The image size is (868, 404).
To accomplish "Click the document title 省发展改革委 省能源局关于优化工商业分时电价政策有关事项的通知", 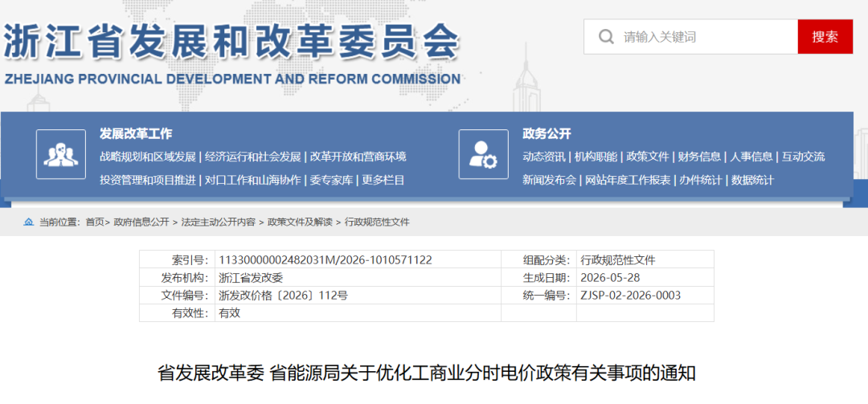I will pos(427,373).
